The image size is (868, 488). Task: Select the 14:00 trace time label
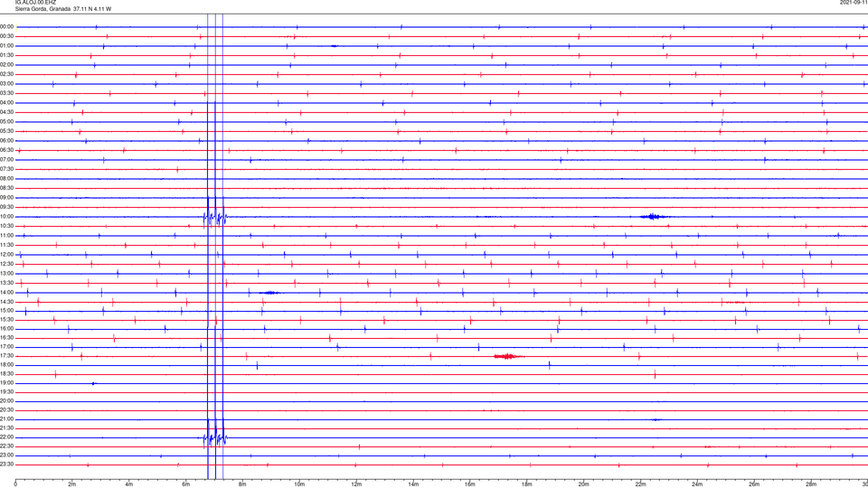(x=6, y=292)
